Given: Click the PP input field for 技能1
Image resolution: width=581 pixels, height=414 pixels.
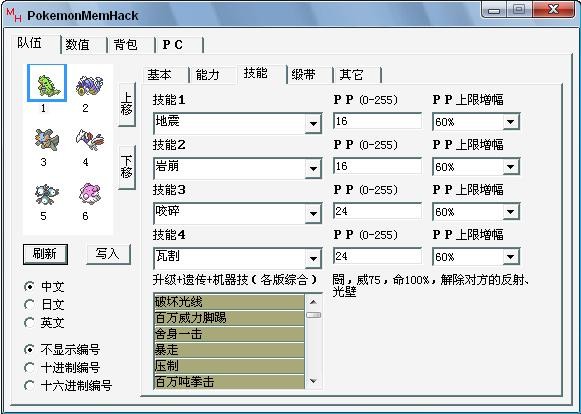Looking at the screenshot, I should pyautogui.click(x=377, y=121).
